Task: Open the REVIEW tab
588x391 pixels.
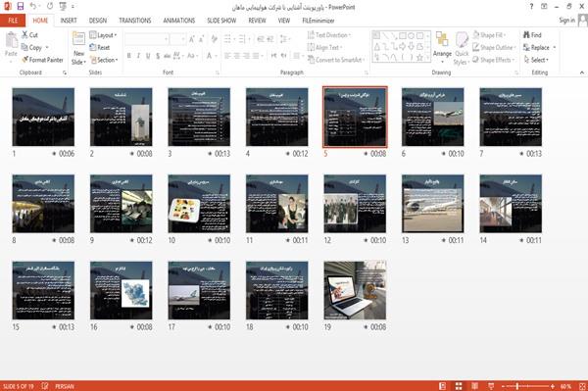Action: pos(257,21)
